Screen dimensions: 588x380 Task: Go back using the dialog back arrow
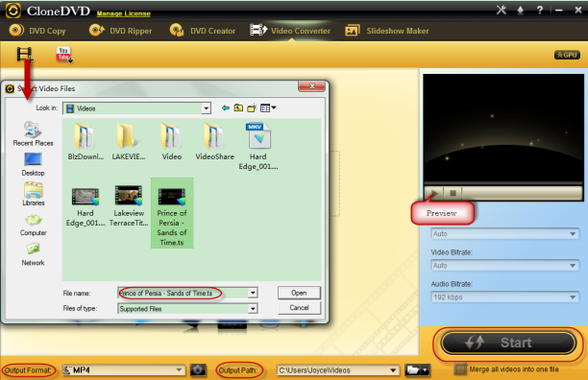tap(226, 108)
